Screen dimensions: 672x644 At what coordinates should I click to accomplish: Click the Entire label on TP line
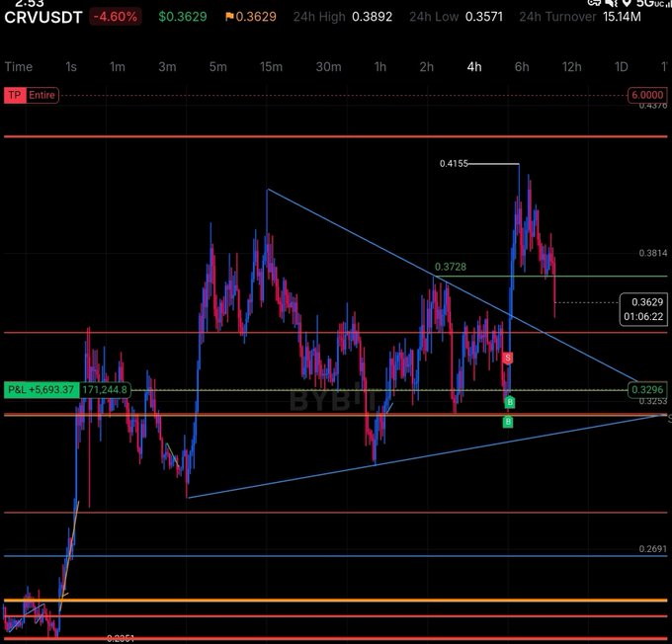(42, 95)
